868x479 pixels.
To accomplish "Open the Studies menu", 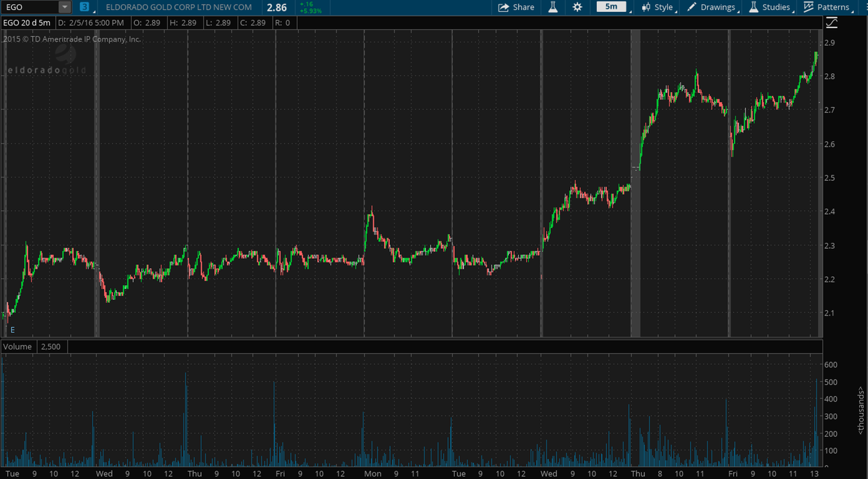I will pyautogui.click(x=776, y=7).
